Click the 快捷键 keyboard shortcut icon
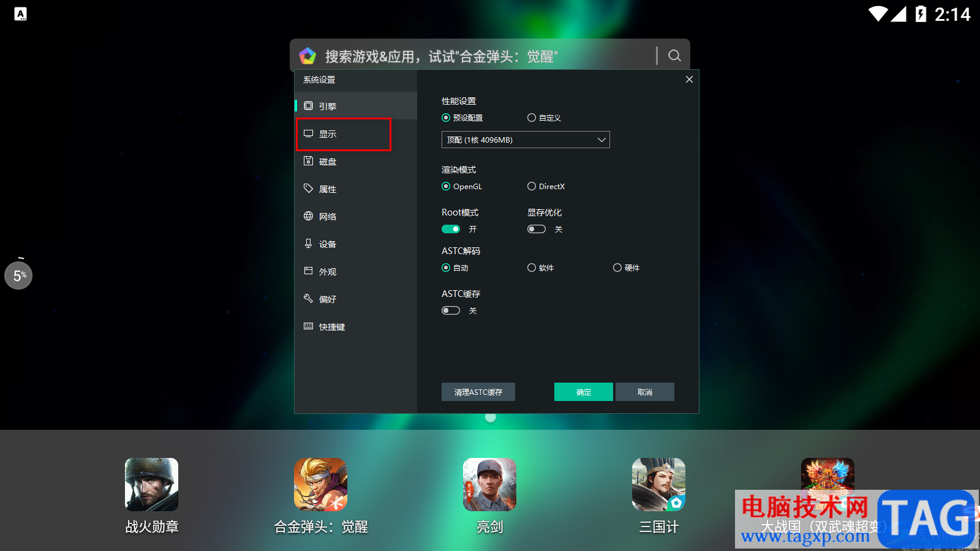Screen dimensions: 980x551 (x=308, y=326)
